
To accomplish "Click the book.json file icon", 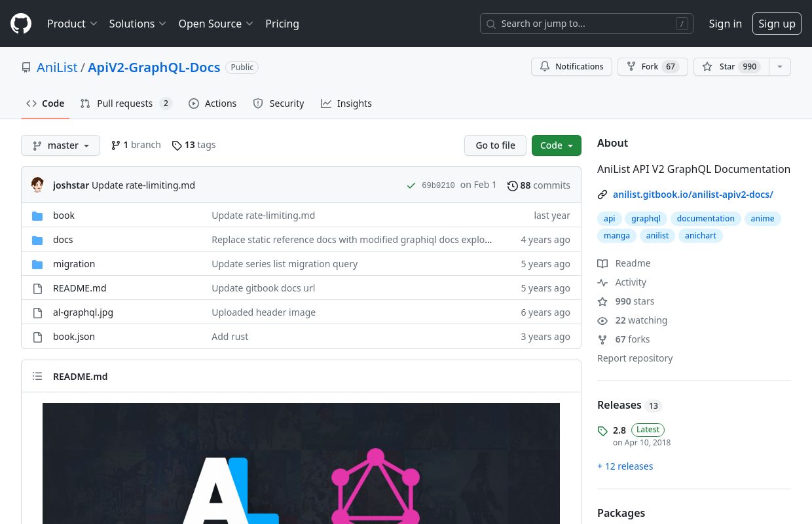I will (37, 337).
